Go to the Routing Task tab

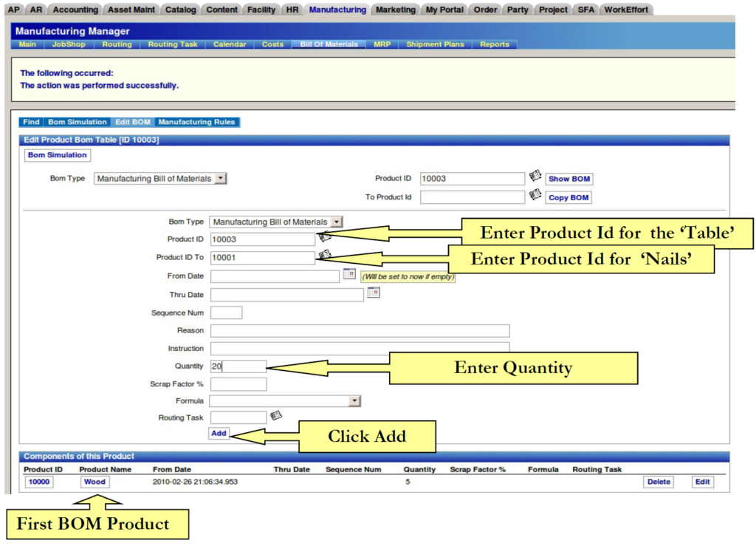173,44
